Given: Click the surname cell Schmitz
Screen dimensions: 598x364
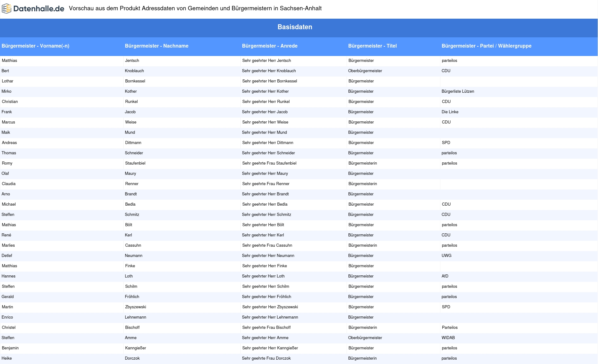Looking at the screenshot, I should click(x=132, y=214).
